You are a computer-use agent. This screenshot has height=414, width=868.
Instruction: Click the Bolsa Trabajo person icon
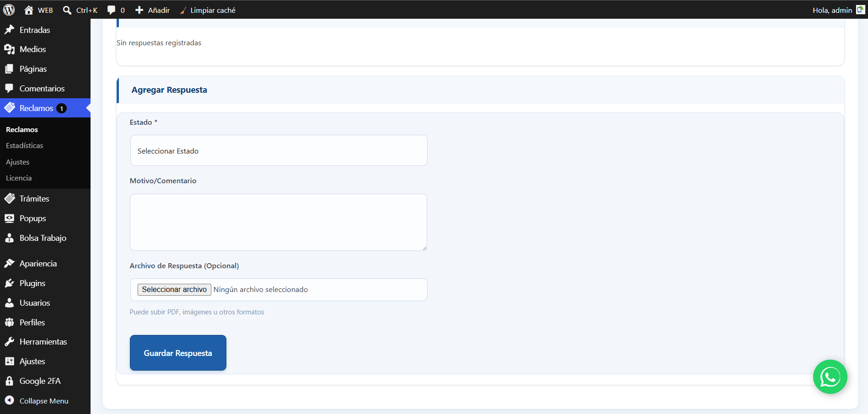[x=10, y=238]
